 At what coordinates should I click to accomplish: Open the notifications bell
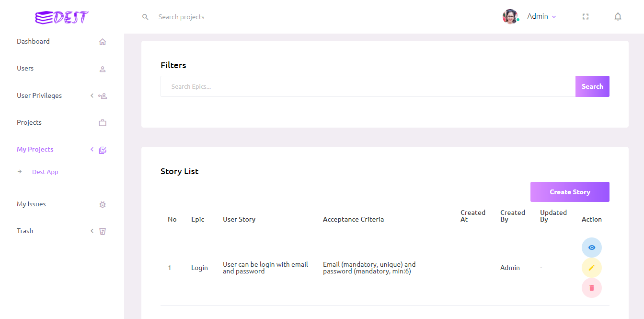618,17
